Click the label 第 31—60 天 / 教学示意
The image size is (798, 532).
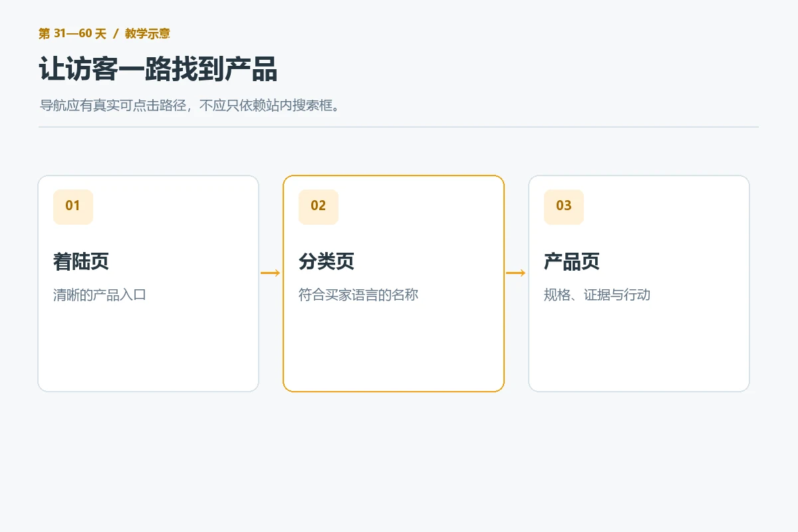(104, 33)
